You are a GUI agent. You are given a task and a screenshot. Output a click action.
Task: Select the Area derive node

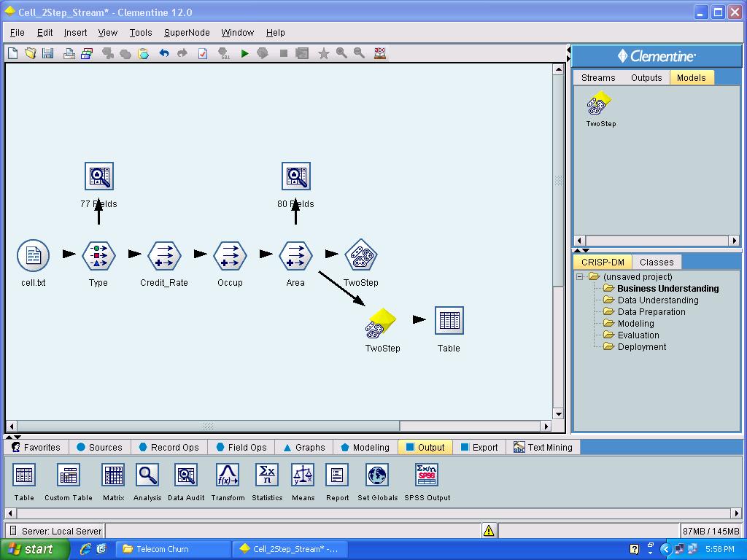coord(295,255)
